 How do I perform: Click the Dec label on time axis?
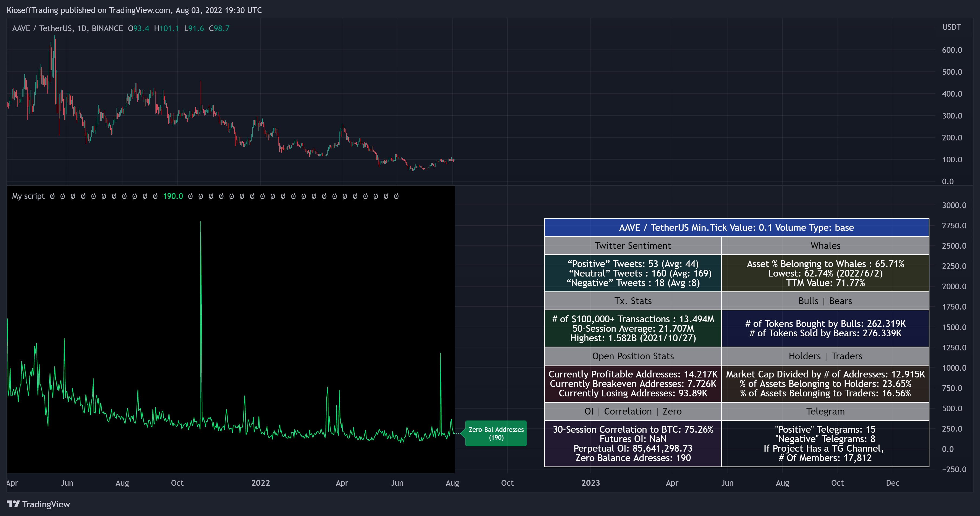892,483
